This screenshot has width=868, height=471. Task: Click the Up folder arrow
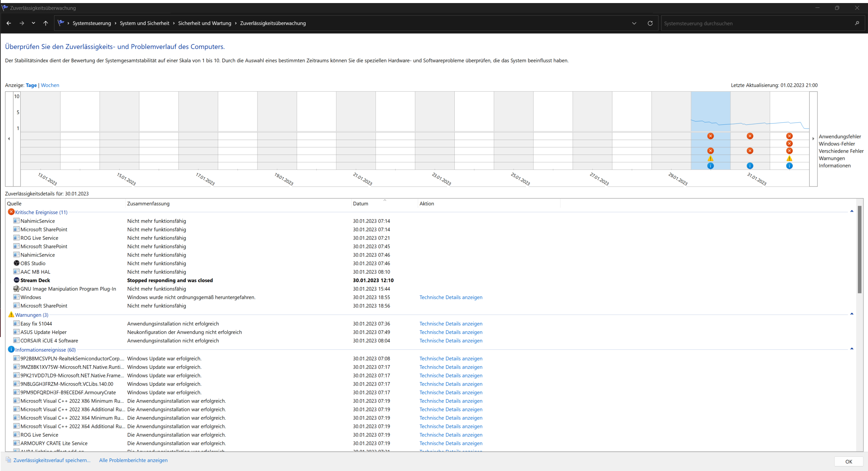[46, 23]
